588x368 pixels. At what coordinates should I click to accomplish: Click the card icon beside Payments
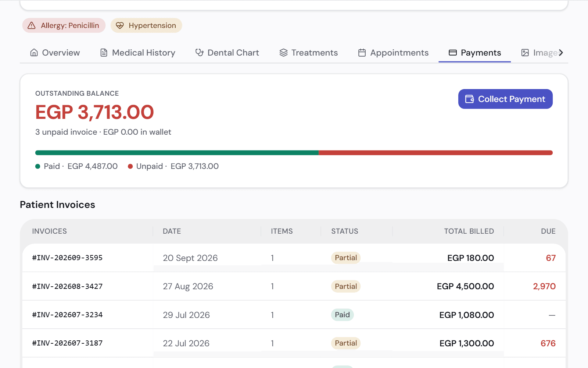pyautogui.click(x=453, y=53)
